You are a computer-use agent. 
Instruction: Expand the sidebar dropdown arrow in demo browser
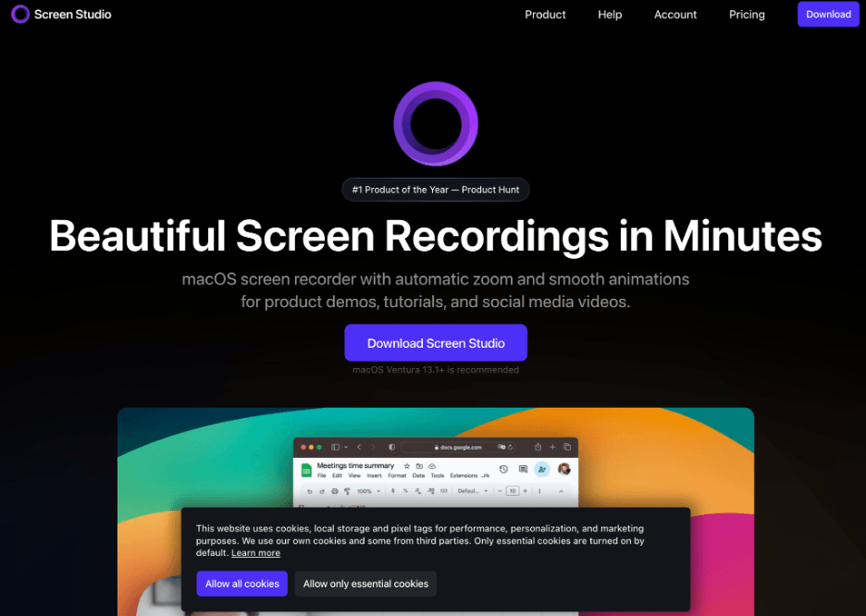tap(346, 447)
